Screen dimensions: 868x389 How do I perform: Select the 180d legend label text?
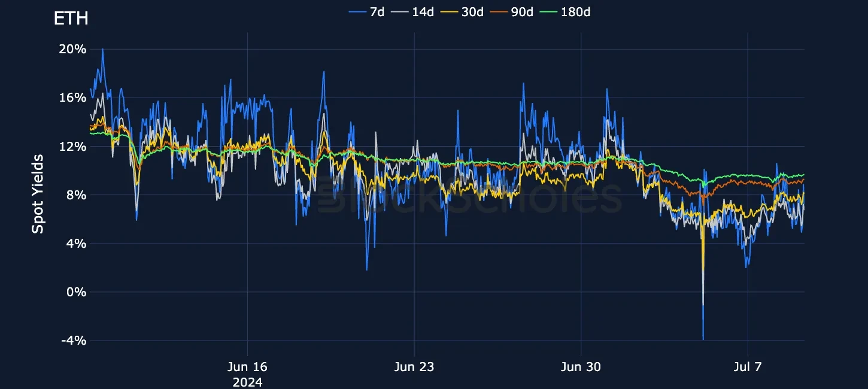(575, 11)
